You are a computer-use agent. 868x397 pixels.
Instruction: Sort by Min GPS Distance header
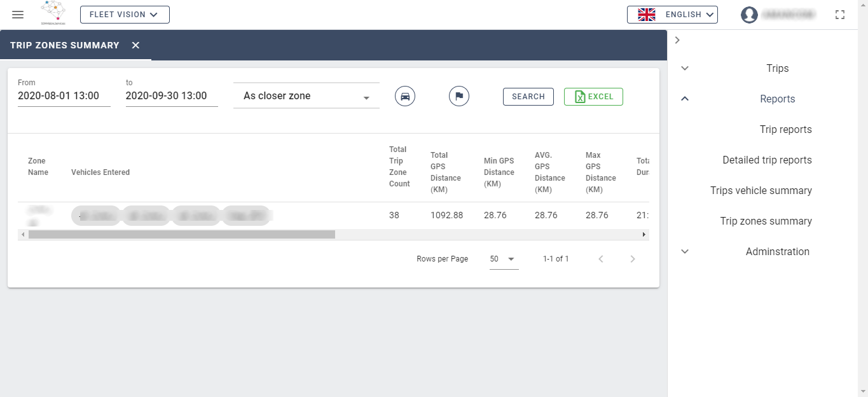point(499,172)
